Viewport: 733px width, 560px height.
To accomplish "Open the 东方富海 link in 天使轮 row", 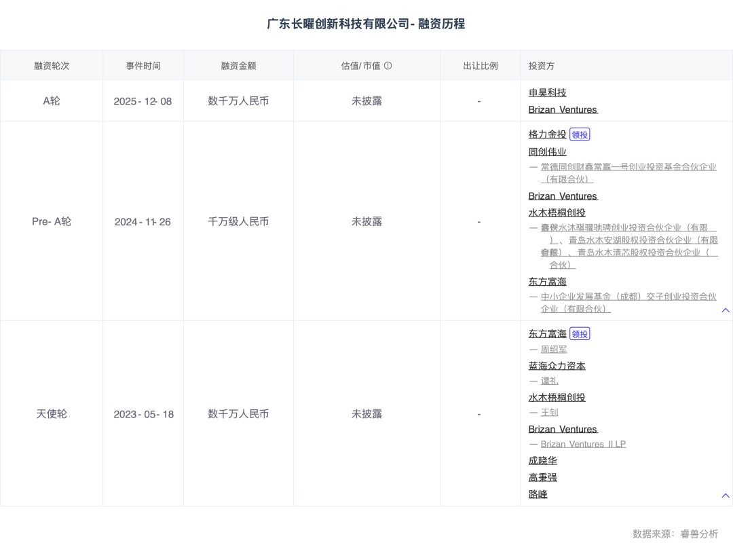I will tap(547, 333).
